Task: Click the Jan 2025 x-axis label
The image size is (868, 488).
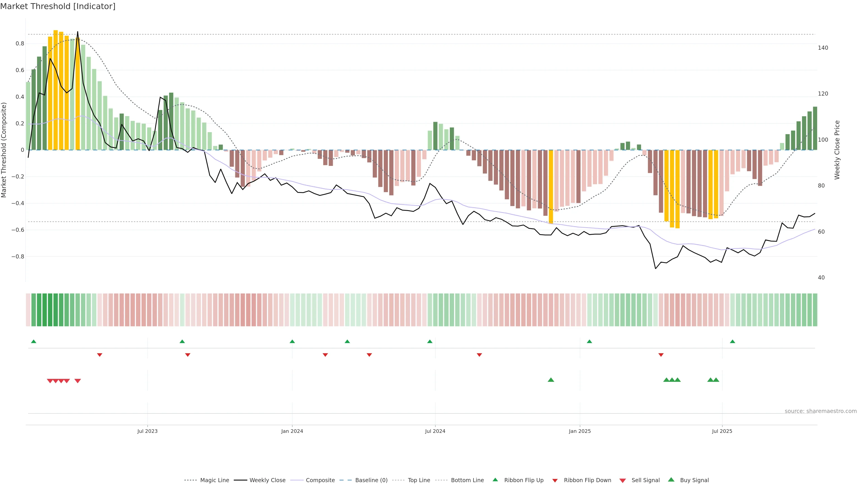Action: (x=580, y=431)
